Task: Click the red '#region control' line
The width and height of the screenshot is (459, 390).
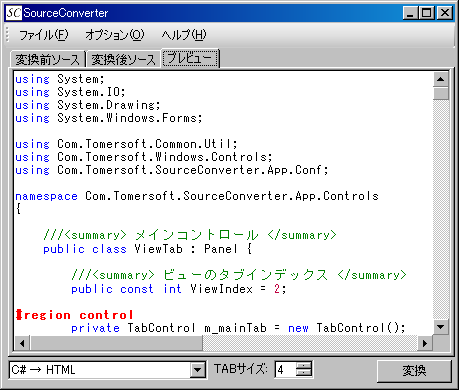Action: [x=75, y=315]
